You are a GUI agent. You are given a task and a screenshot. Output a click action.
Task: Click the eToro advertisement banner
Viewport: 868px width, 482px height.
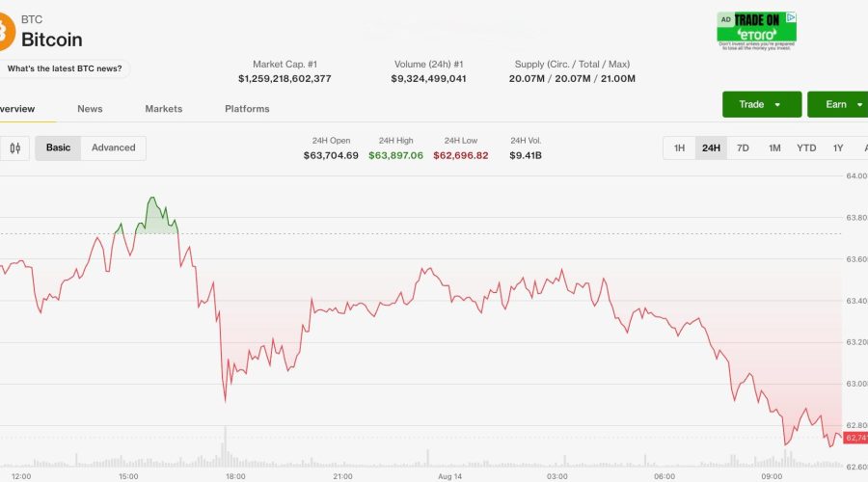756,31
